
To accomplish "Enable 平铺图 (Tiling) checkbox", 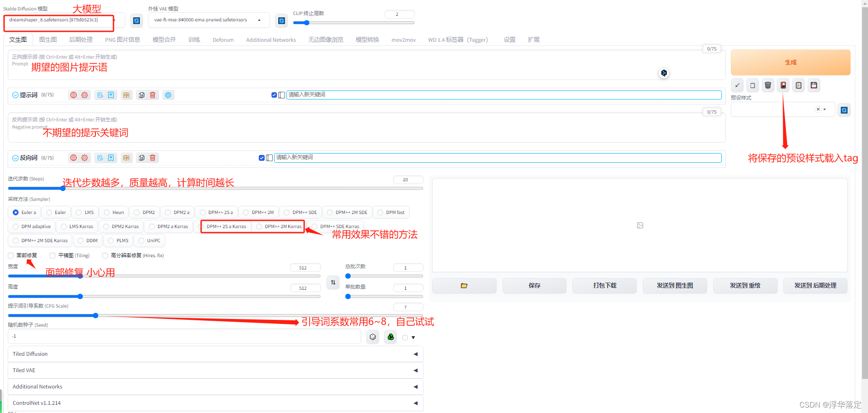I will [52, 255].
